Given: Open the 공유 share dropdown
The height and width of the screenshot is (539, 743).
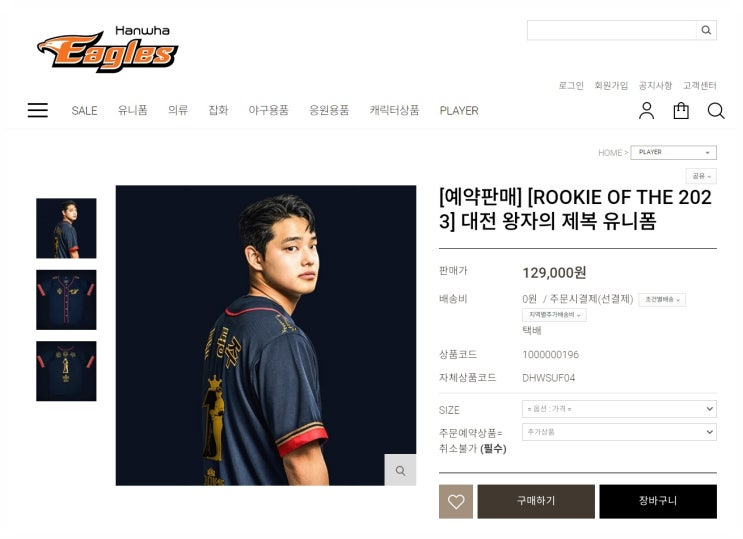Looking at the screenshot, I should tap(701, 176).
